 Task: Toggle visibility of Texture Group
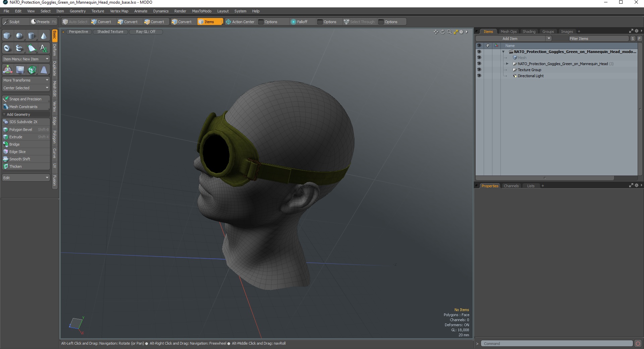click(479, 70)
